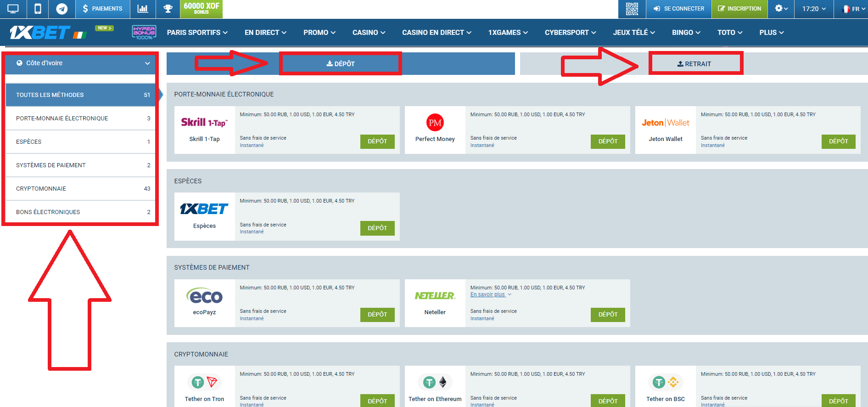
Task: Click the Jeton Wallet logo
Action: [x=666, y=123]
